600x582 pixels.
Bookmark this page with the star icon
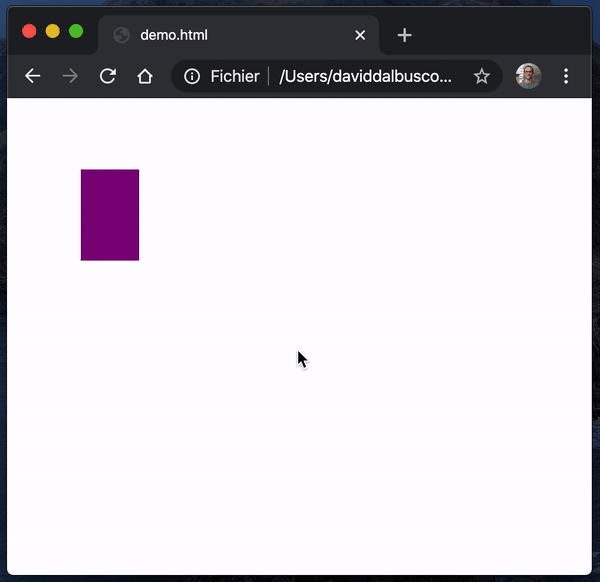tap(482, 76)
